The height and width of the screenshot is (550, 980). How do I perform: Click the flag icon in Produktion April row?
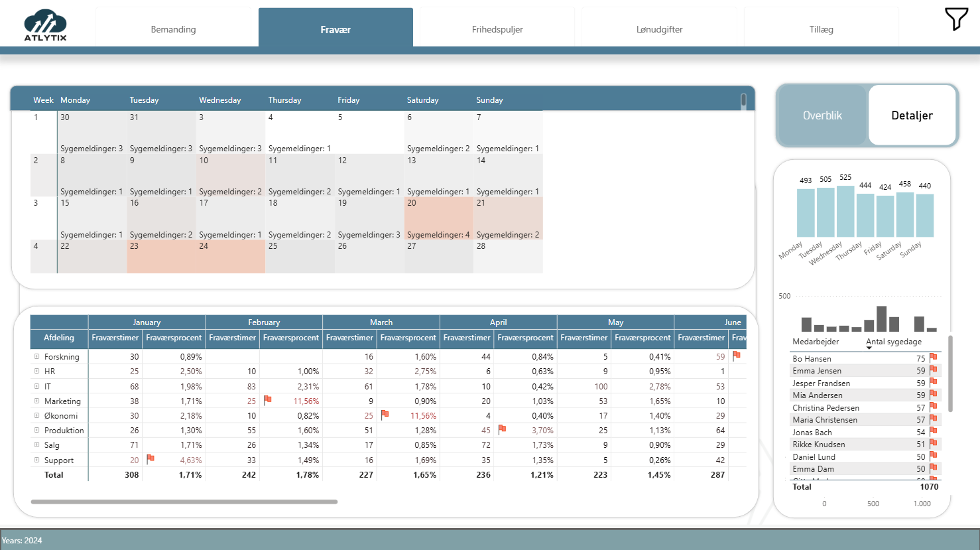click(x=502, y=429)
